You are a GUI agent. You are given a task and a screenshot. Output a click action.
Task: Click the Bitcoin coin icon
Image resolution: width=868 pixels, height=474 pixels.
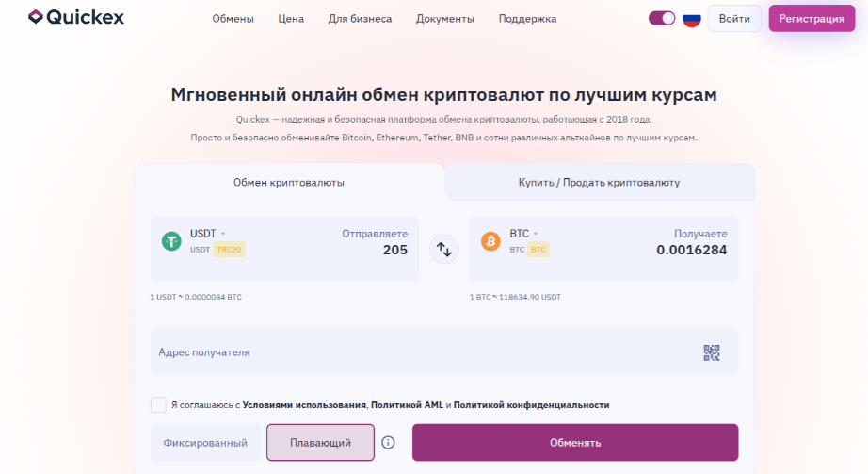click(x=490, y=241)
